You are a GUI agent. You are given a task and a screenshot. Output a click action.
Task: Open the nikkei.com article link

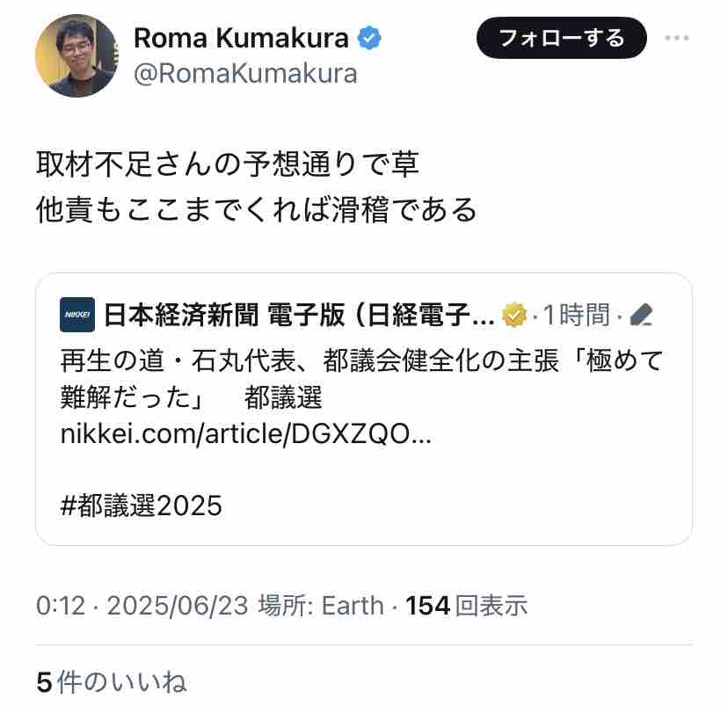point(246,434)
